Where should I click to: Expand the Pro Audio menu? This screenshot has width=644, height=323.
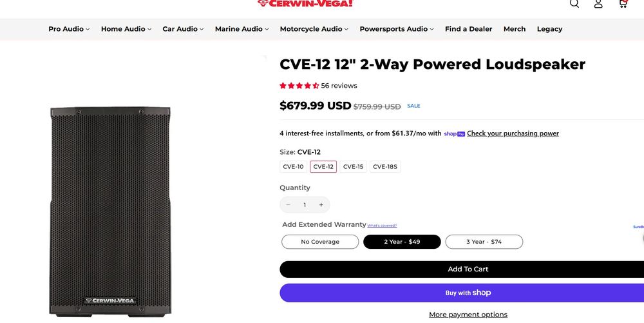(x=69, y=29)
